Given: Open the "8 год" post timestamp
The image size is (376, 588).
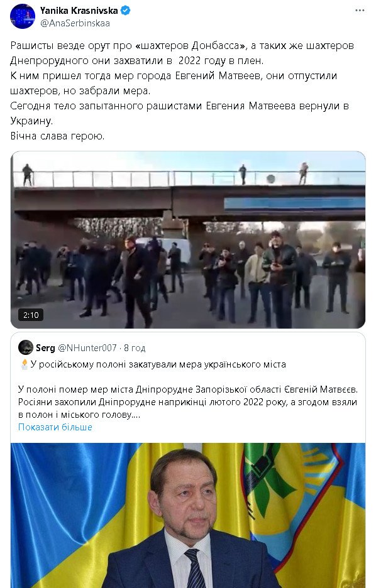Looking at the screenshot, I should click(135, 348).
